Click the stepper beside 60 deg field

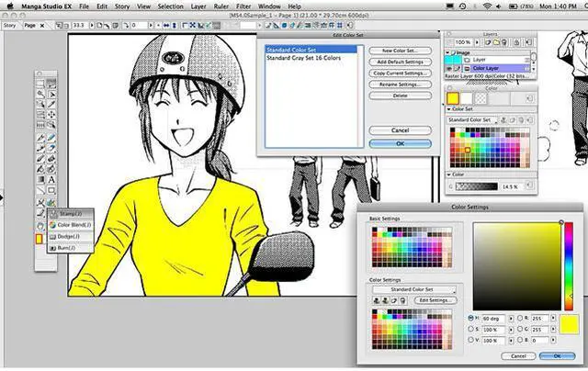(511, 318)
